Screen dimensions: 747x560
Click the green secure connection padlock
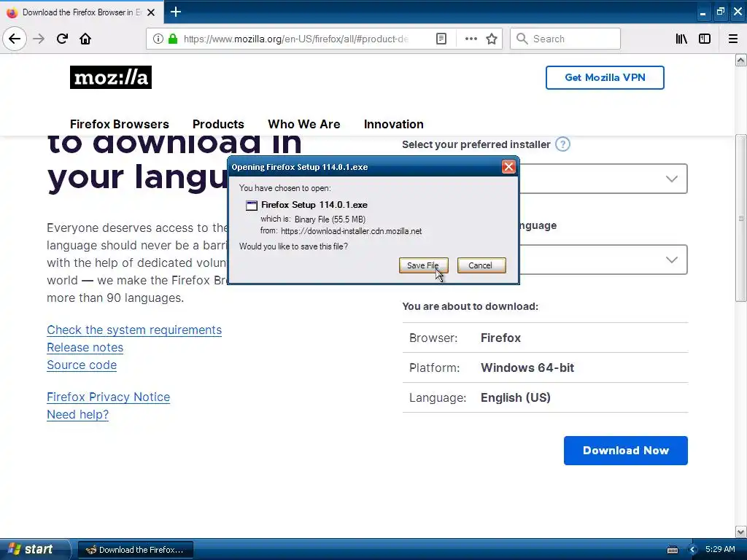click(173, 39)
